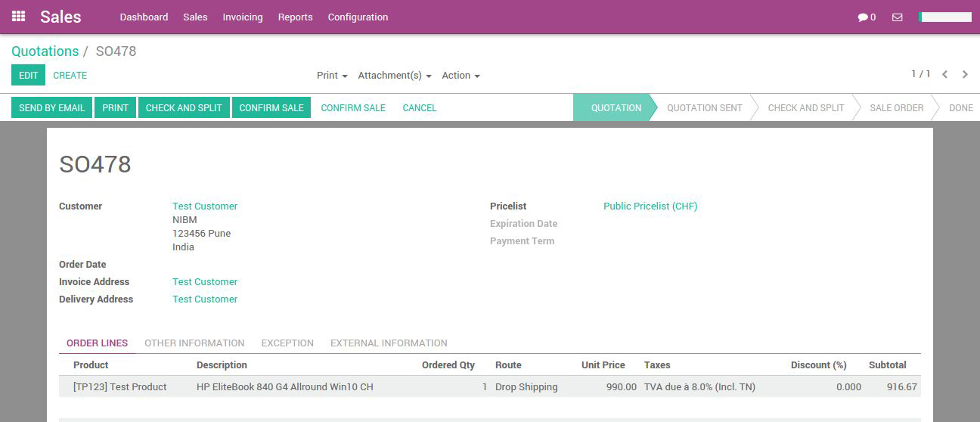This screenshot has width=980, height=422.
Task: Open the Invoicing menu
Action: (243, 17)
